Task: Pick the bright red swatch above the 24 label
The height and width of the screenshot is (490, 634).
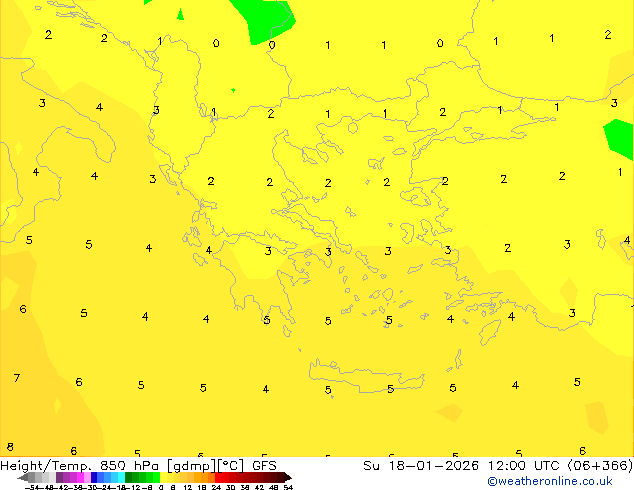Action: click(x=218, y=477)
